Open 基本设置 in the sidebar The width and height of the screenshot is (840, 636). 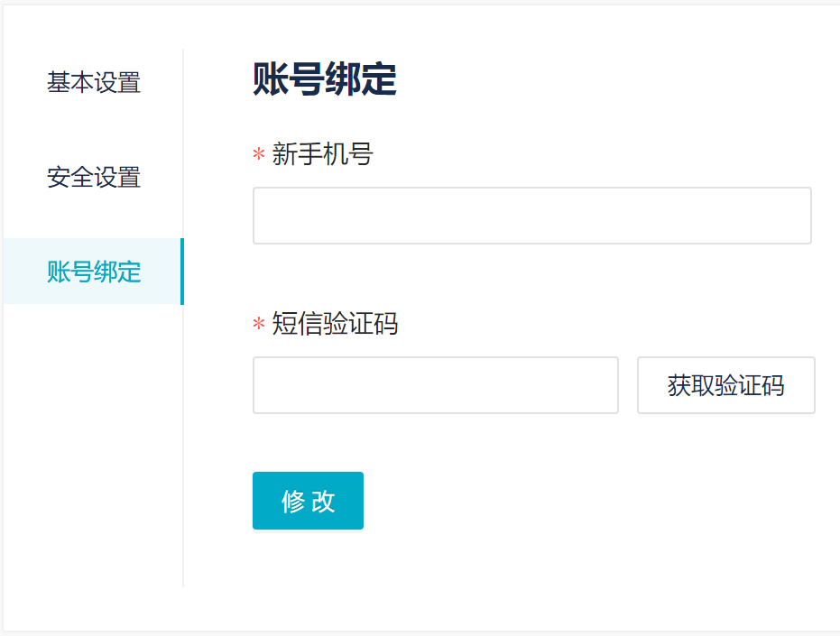pyautogui.click(x=94, y=83)
